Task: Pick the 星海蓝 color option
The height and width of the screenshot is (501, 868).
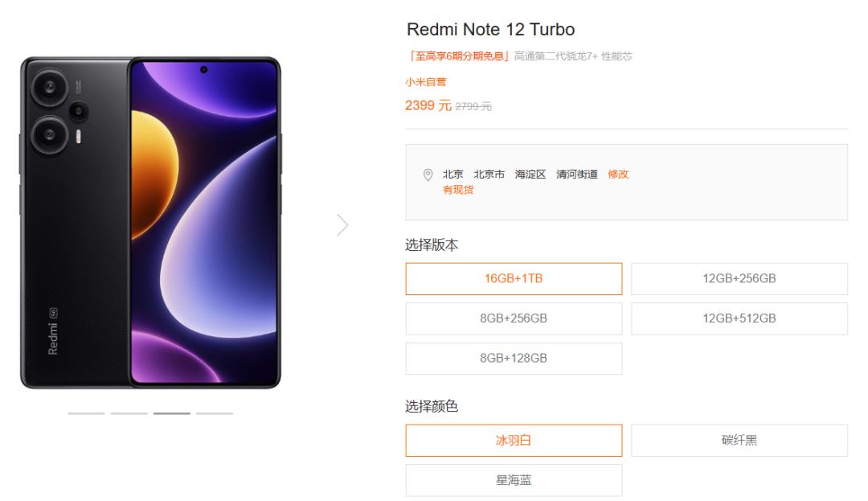Action: 514,480
